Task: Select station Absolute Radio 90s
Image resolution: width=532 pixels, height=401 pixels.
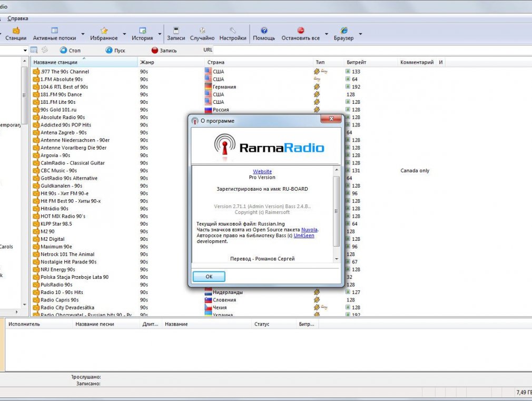Action: click(x=63, y=117)
